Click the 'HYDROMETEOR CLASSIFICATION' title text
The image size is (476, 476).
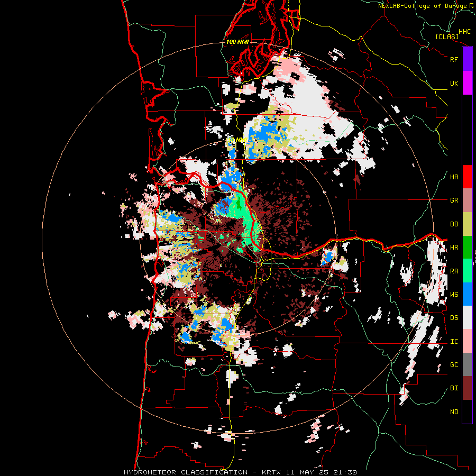coord(186,472)
